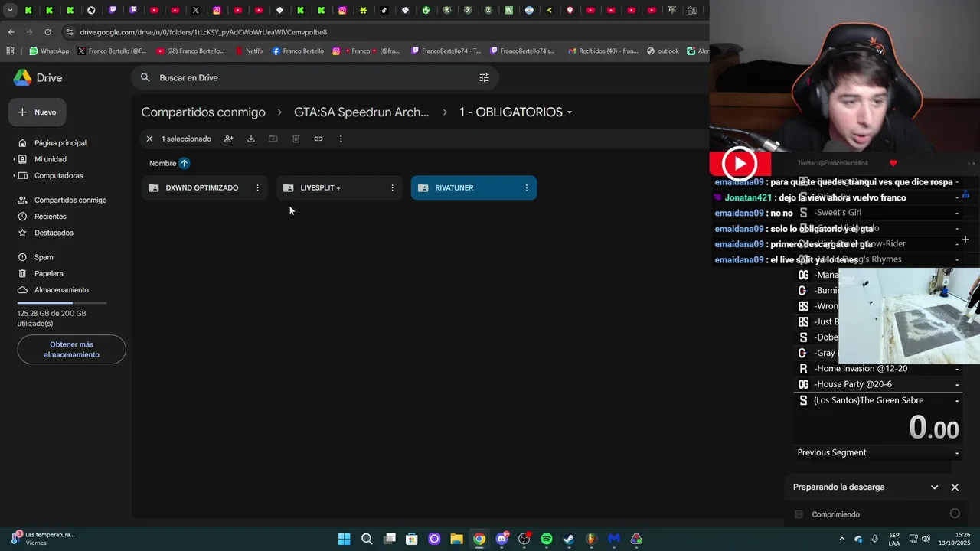Close the Preparando la descarga panel

click(955, 487)
